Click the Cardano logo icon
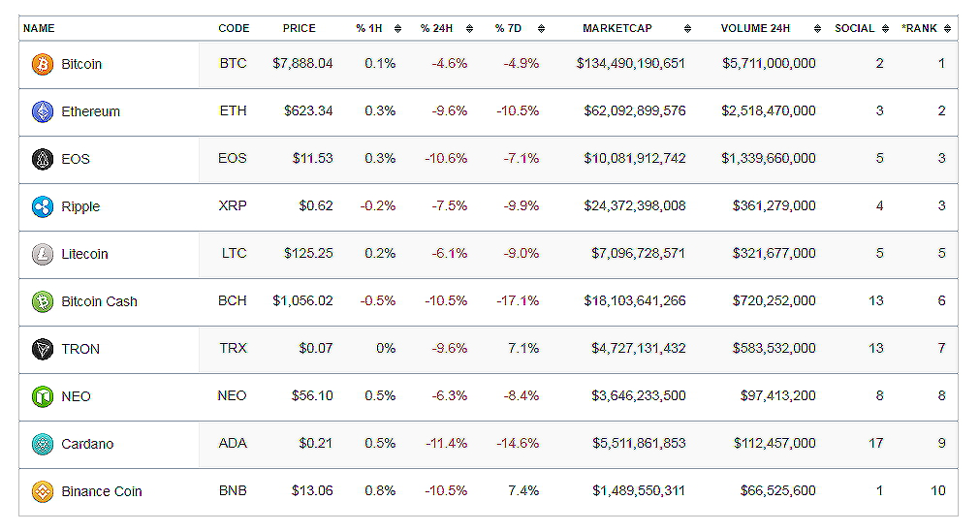 tap(43, 444)
